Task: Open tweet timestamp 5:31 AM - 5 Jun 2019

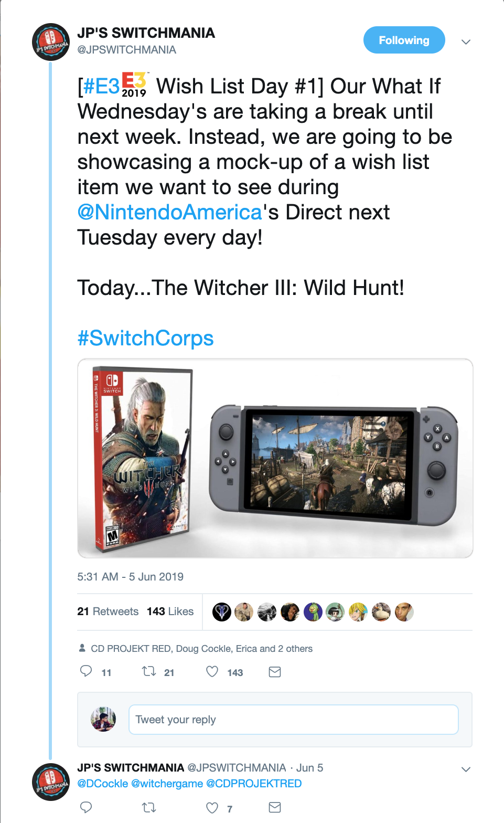Action: [130, 576]
